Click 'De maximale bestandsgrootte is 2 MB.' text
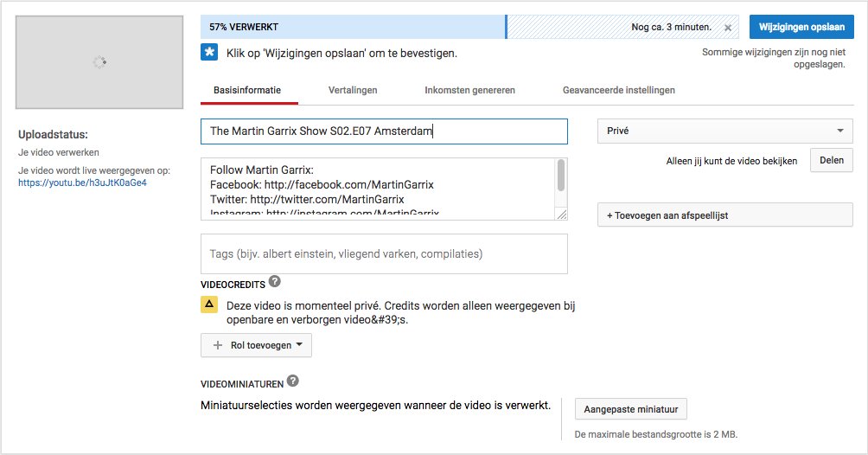 pos(656,434)
